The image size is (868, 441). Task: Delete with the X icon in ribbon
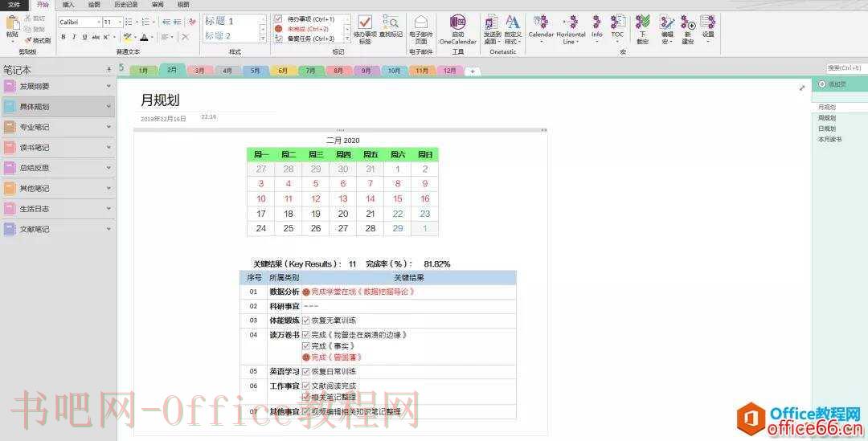point(186,37)
